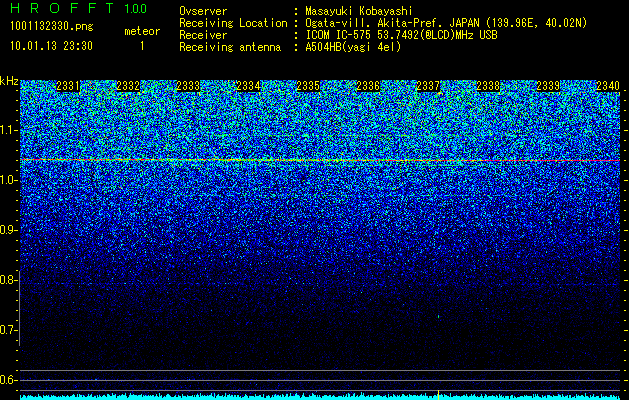Click the HROFFT 1.0.0 title text

pos(79,8)
